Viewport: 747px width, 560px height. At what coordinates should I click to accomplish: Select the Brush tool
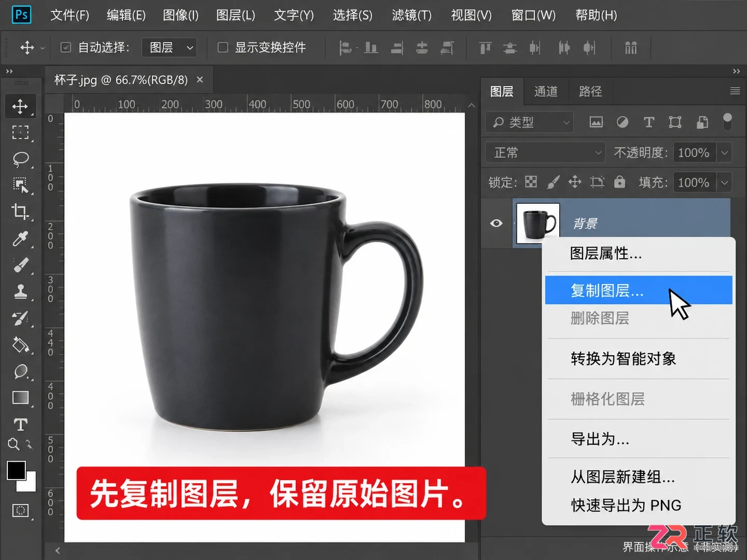click(20, 265)
